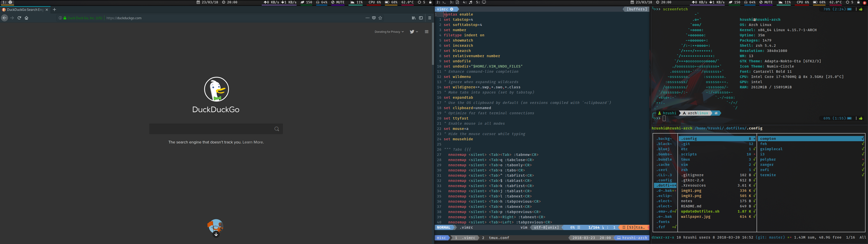Click the search magnifier icon
The image size is (868, 244).
[277, 129]
